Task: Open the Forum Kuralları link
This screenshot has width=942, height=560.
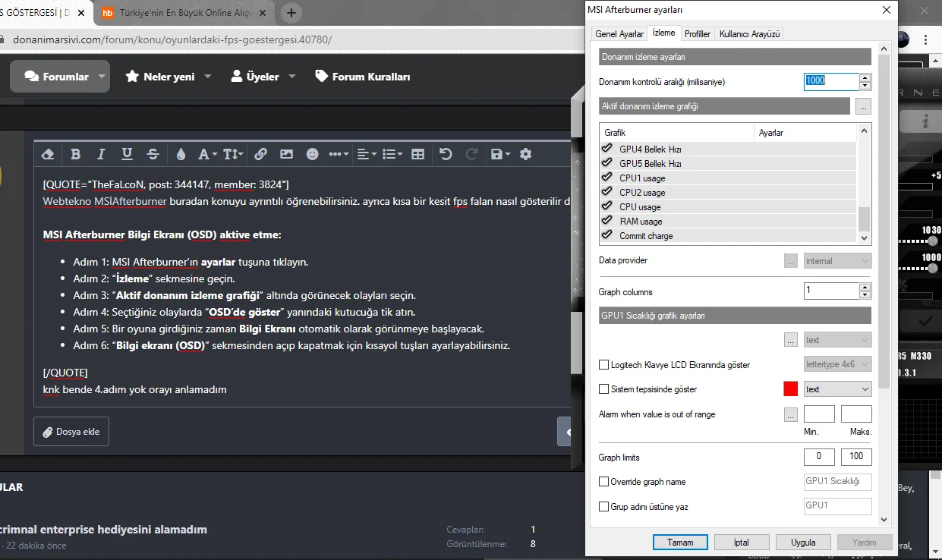Action: (363, 77)
